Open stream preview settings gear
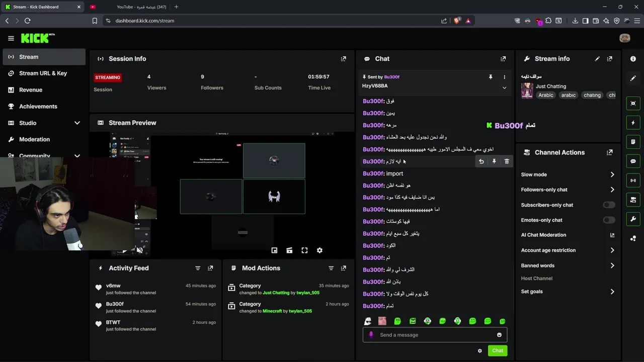The width and height of the screenshot is (644, 362). coord(319,250)
